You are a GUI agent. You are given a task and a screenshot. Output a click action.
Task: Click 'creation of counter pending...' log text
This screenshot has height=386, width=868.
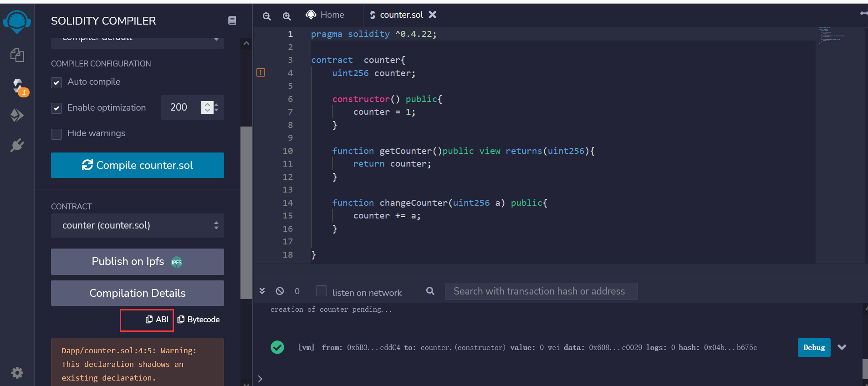[x=331, y=310]
